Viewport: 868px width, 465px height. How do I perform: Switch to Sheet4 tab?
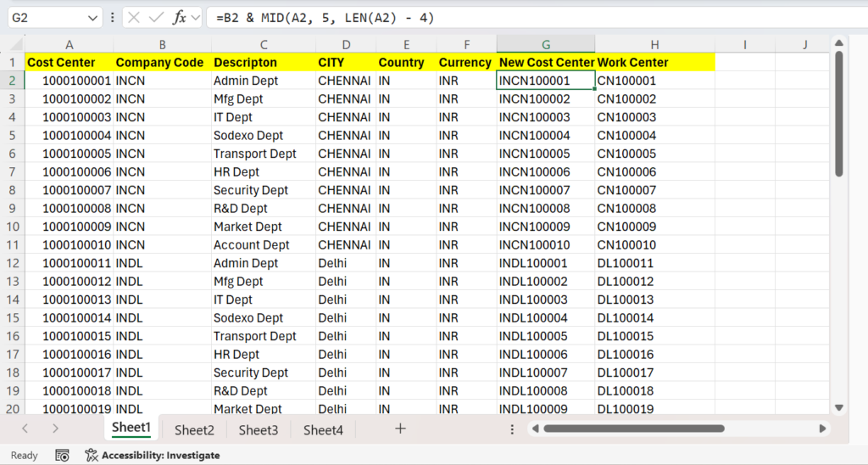point(323,430)
